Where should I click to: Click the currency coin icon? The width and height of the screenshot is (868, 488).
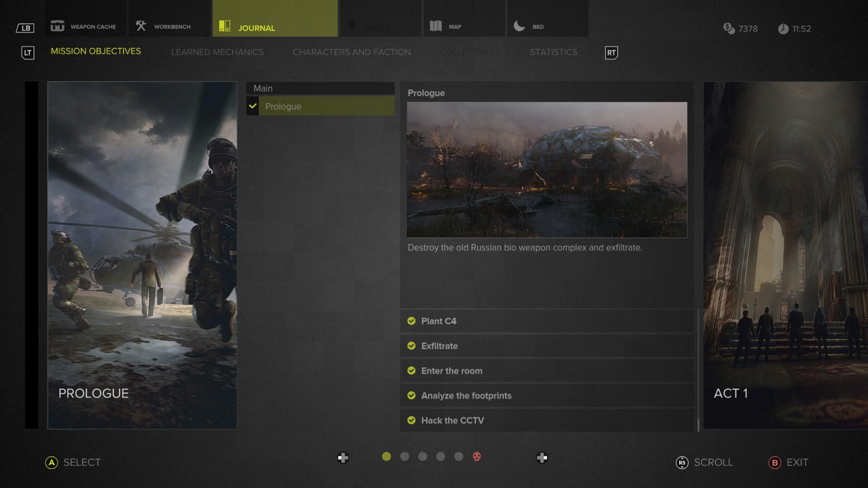click(x=729, y=28)
